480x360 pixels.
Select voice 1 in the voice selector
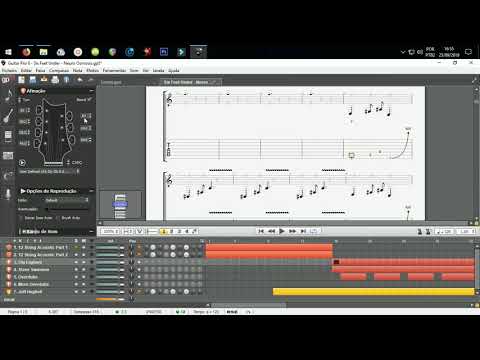[x=164, y=231]
